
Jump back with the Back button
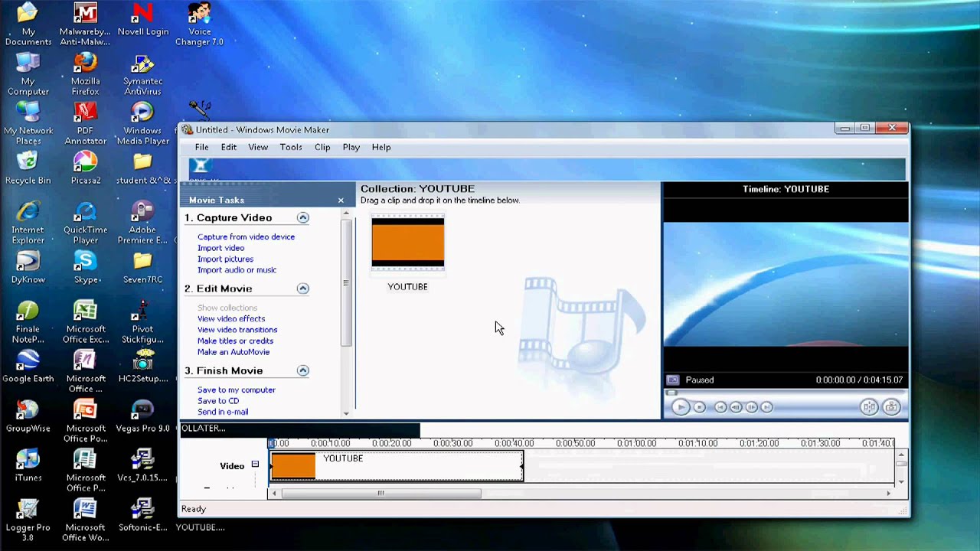pyautogui.click(x=720, y=407)
